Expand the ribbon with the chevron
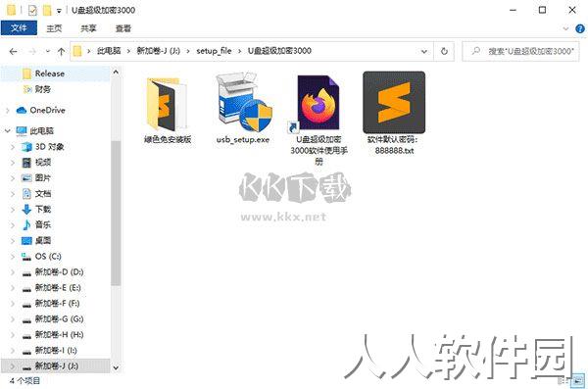 coord(565,28)
